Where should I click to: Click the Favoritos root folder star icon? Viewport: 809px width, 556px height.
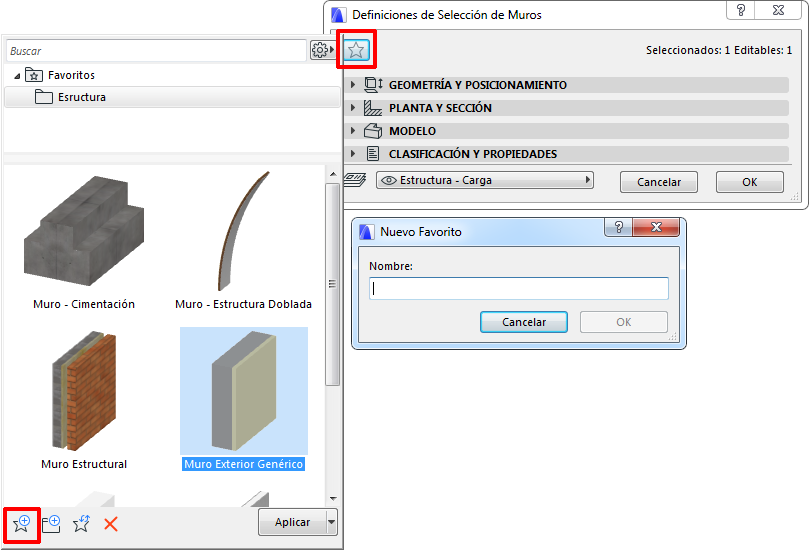[x=34, y=75]
